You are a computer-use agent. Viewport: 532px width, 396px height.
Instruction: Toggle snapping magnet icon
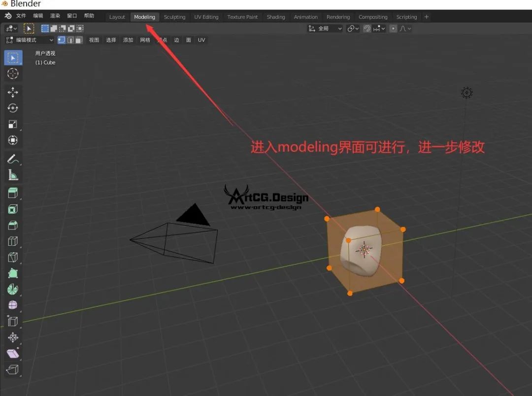click(x=367, y=29)
